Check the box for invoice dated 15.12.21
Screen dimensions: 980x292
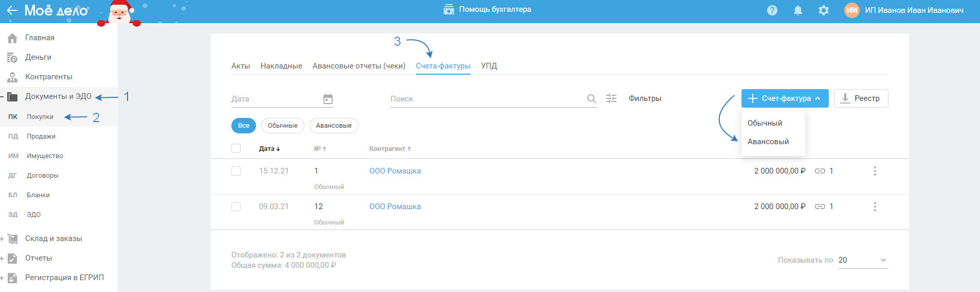pyautogui.click(x=236, y=171)
